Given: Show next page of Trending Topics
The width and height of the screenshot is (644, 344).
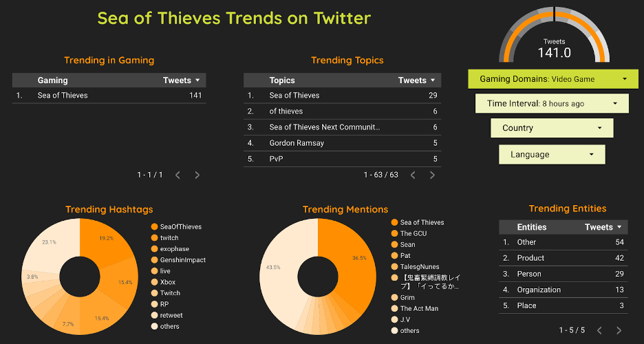Looking at the screenshot, I should click(x=433, y=175).
